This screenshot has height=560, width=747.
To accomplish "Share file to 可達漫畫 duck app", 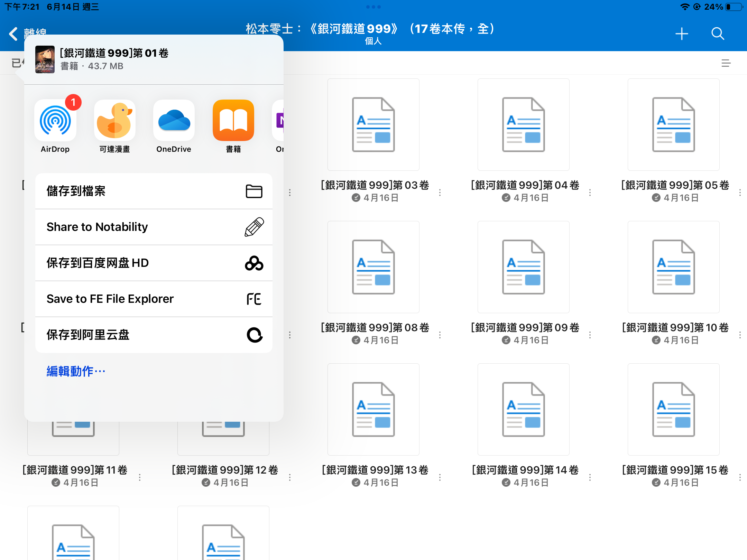I will tap(114, 121).
